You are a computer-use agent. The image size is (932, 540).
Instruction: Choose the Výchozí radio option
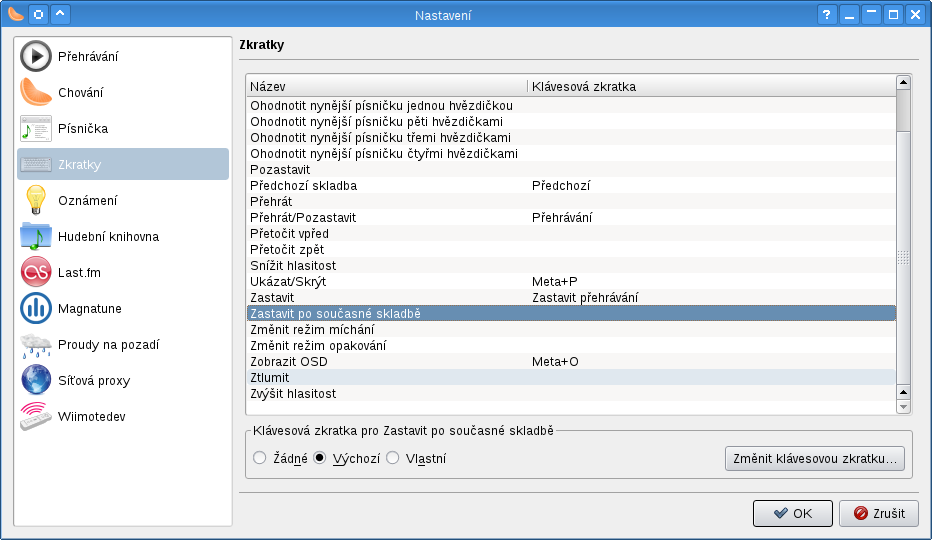(319, 458)
